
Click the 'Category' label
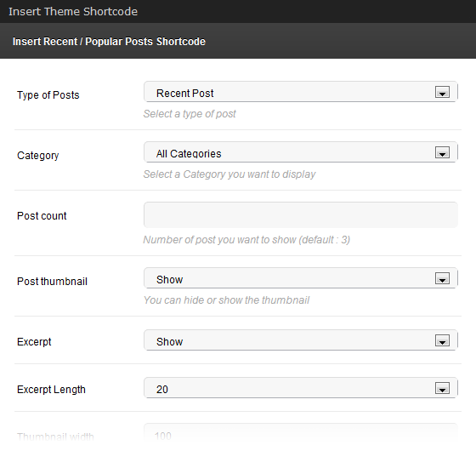(38, 156)
